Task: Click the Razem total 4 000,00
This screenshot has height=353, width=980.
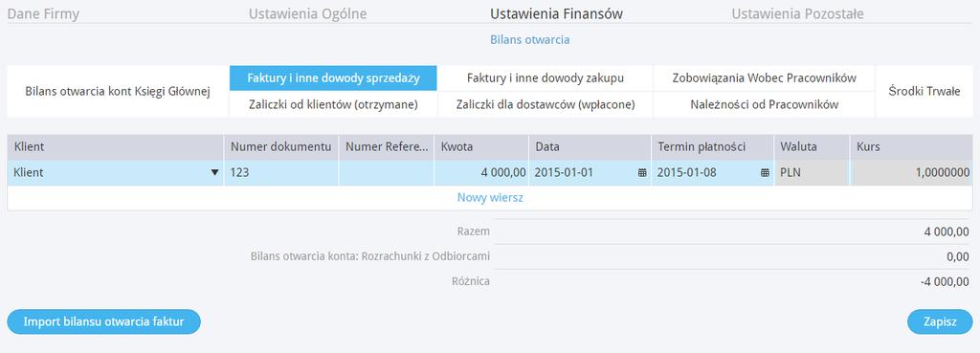Action: point(947,232)
